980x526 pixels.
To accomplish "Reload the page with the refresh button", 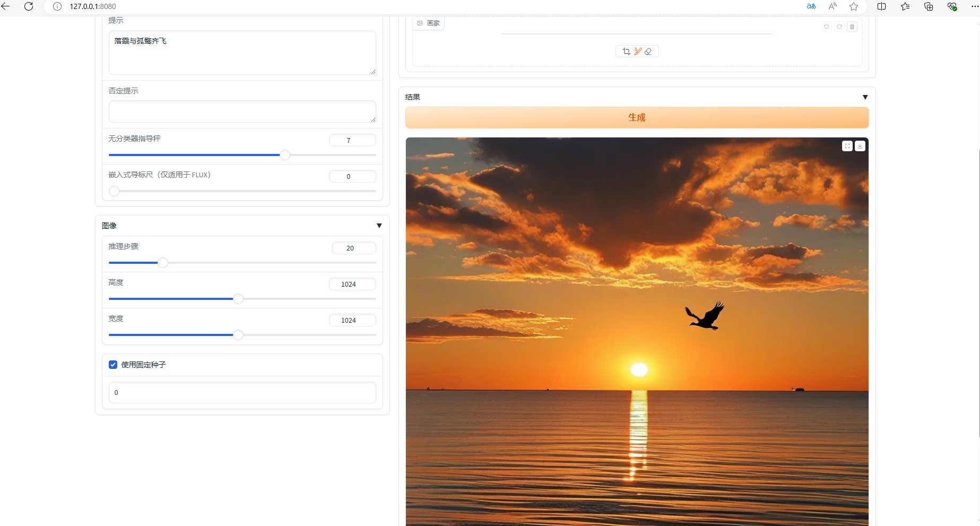I will click(x=29, y=6).
